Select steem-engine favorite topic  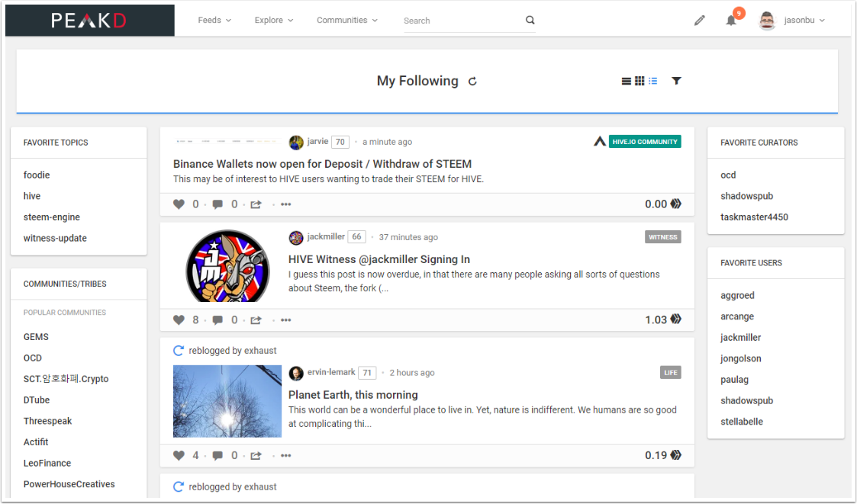click(x=51, y=217)
